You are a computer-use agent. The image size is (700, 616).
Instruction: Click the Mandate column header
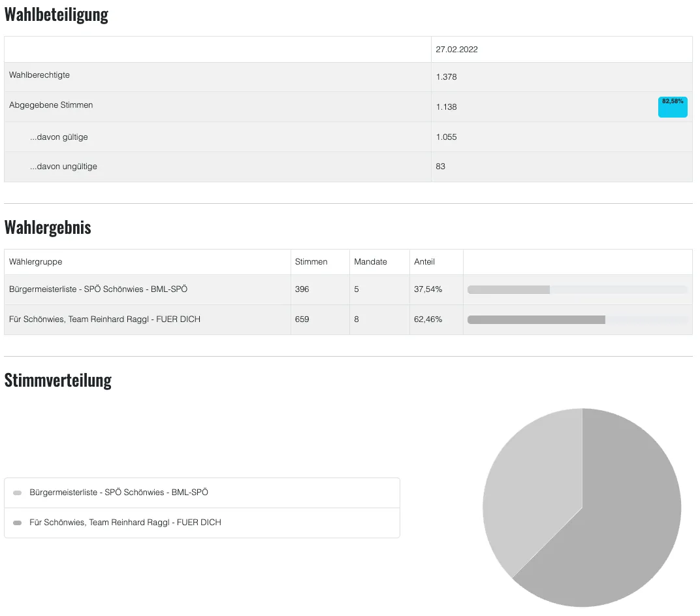point(370,262)
